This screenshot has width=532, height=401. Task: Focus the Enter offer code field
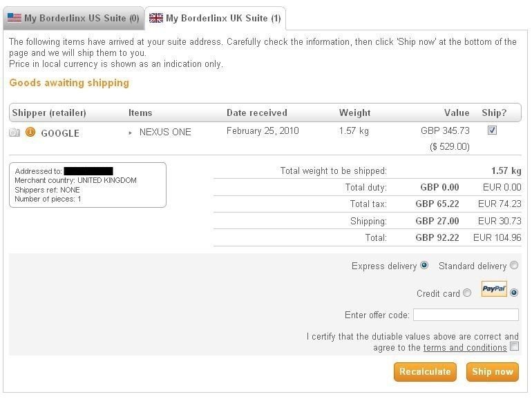466,315
